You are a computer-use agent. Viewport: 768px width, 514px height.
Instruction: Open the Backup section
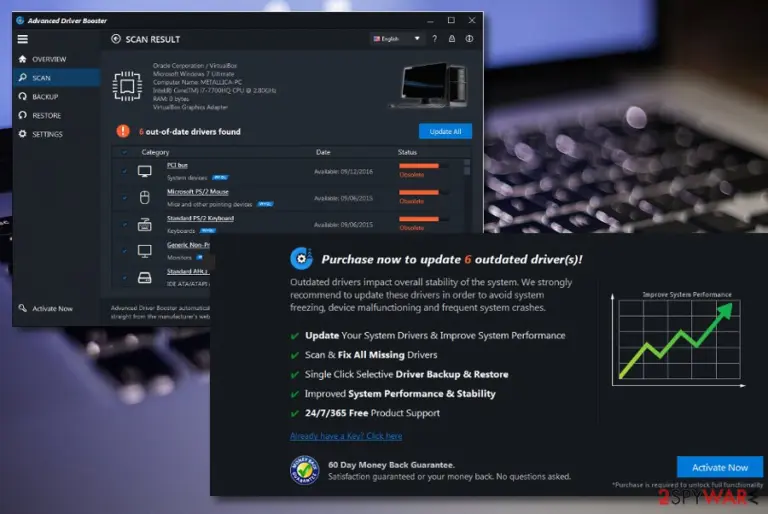point(45,97)
